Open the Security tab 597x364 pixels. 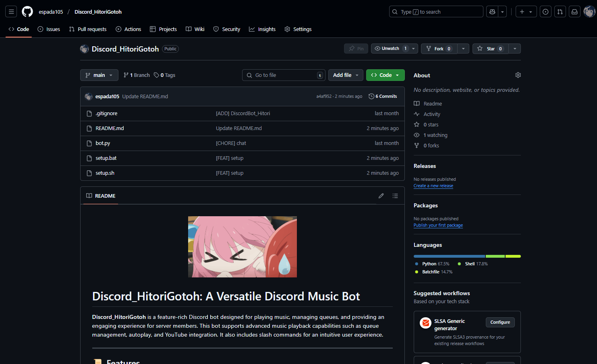(227, 29)
